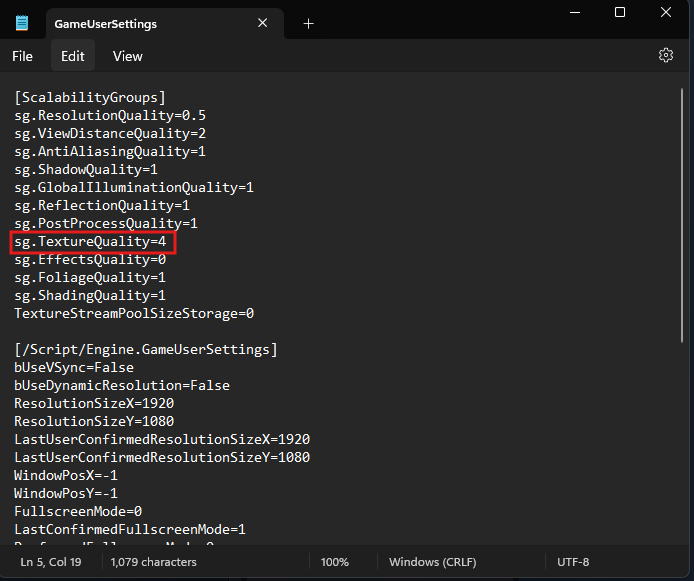Click the 1,079 characters count
Image resolution: width=694 pixels, height=581 pixels.
[154, 562]
